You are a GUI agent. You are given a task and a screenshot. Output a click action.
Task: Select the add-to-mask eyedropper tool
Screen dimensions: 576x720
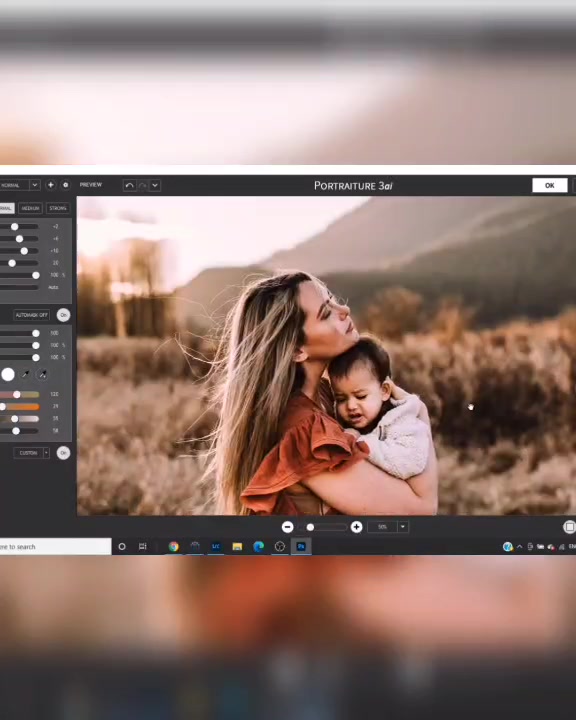pos(42,375)
